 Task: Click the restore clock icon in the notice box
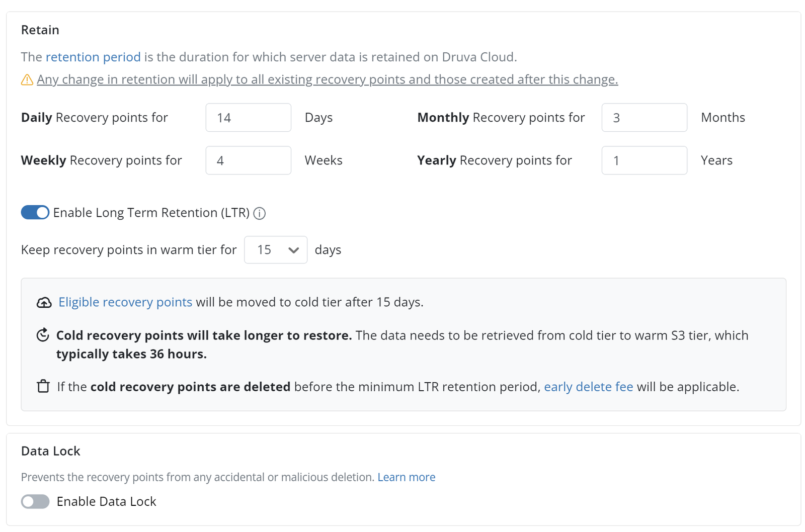pos(44,335)
